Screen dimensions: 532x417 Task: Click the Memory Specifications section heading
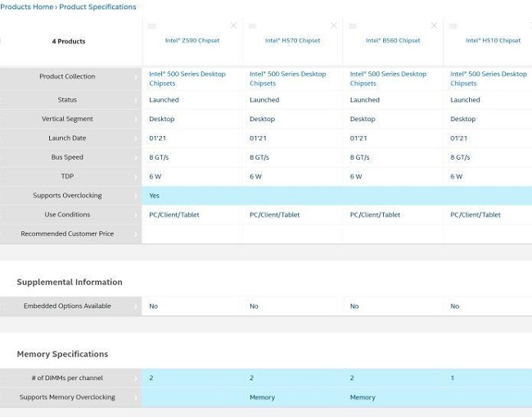pyautogui.click(x=62, y=354)
